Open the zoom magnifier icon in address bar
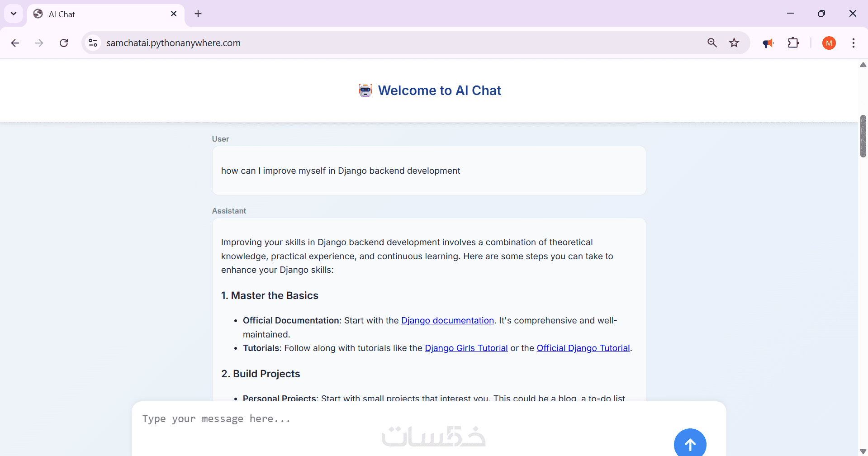 712,43
